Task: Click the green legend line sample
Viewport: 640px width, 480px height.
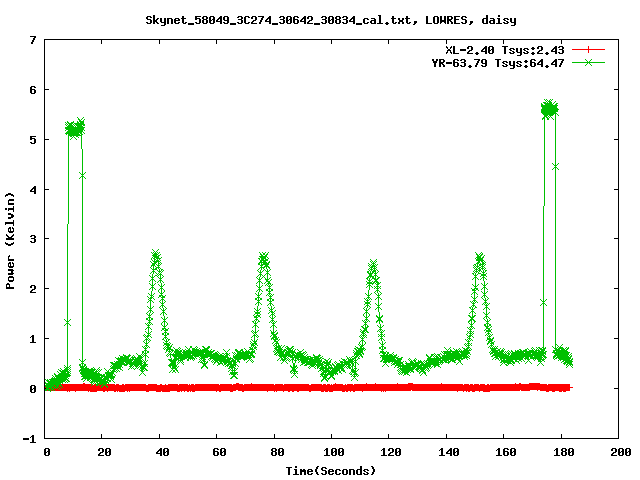Action: (x=588, y=63)
